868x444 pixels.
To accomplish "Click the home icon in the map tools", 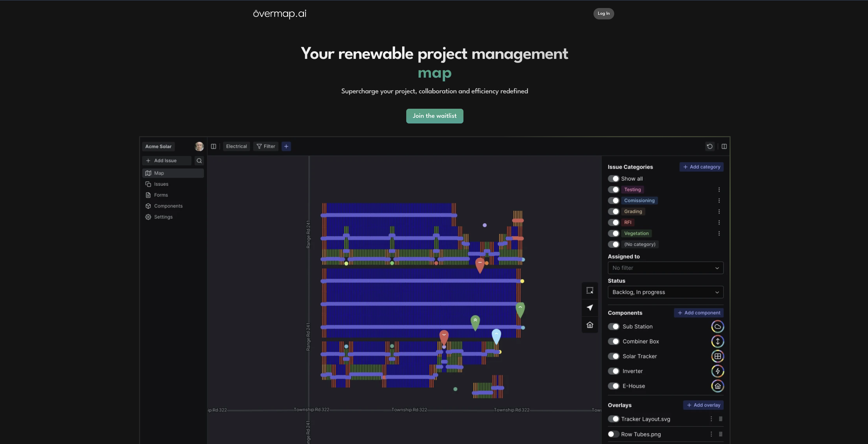I will click(590, 325).
